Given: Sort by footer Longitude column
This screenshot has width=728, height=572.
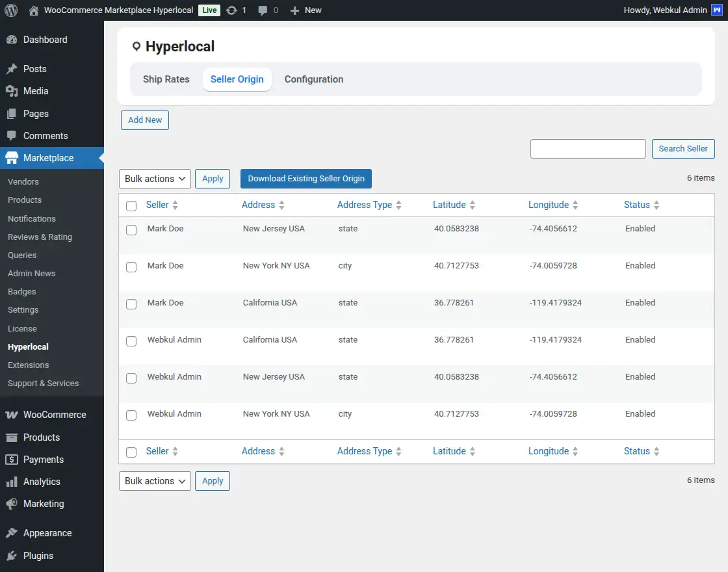Looking at the screenshot, I should 553,451.
